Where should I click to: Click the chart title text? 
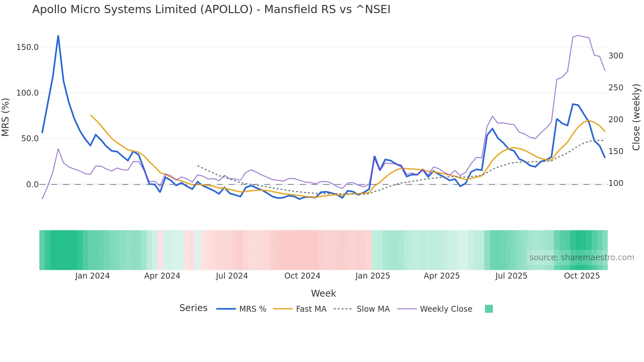[x=211, y=10]
